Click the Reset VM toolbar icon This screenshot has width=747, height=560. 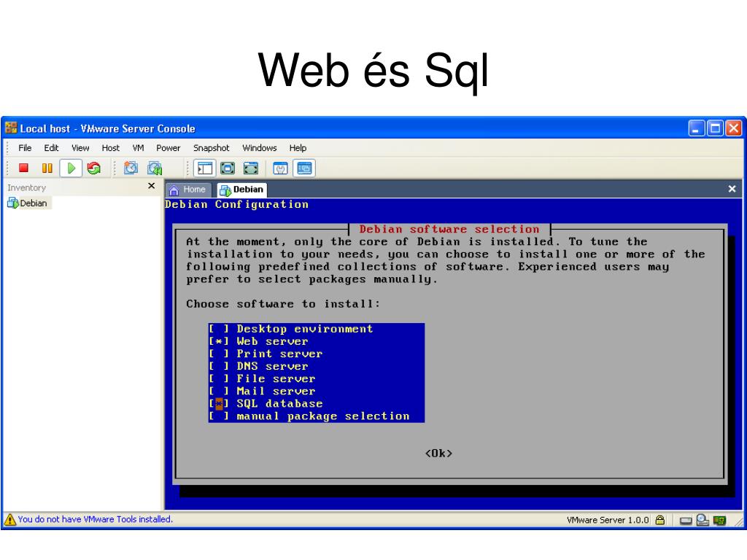(94, 168)
